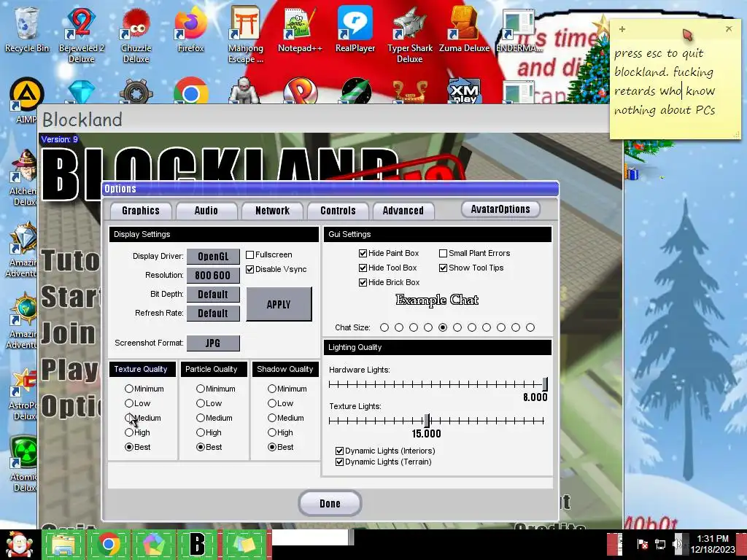The height and width of the screenshot is (560, 747).
Task: Toggle Dynamic Lights (Interiors) checkbox
Action: click(x=340, y=451)
